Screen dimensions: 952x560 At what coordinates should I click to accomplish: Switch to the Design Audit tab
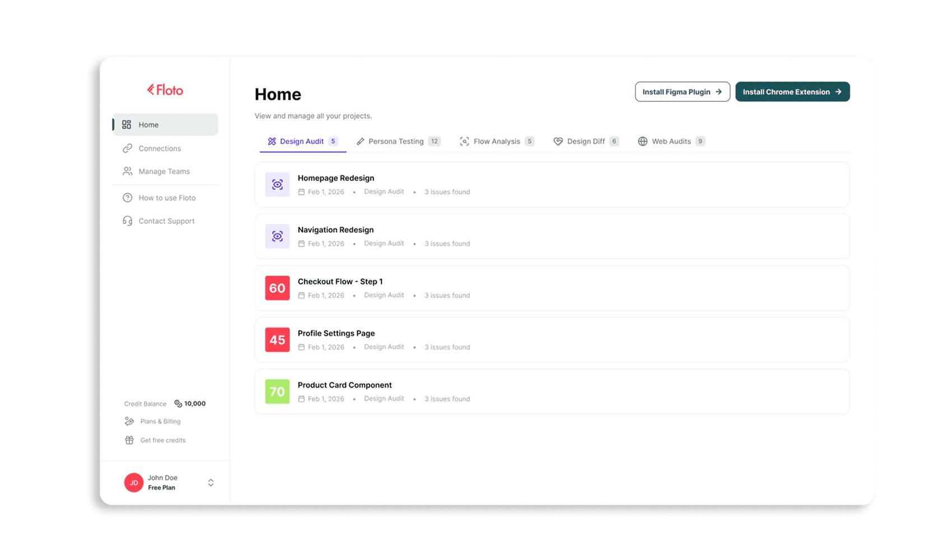(x=303, y=141)
